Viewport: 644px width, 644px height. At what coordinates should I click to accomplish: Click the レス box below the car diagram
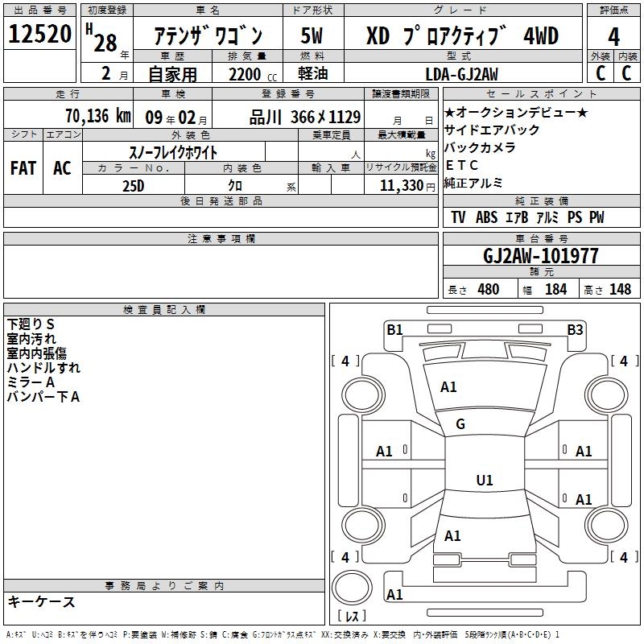click(352, 617)
